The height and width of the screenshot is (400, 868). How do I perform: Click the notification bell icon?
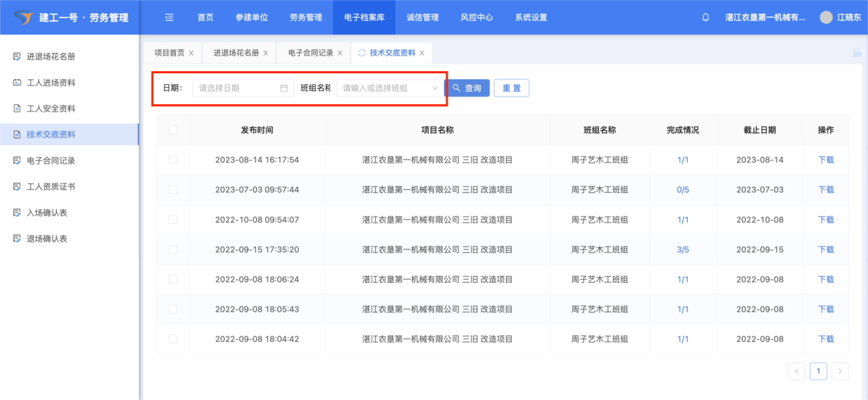coord(706,18)
